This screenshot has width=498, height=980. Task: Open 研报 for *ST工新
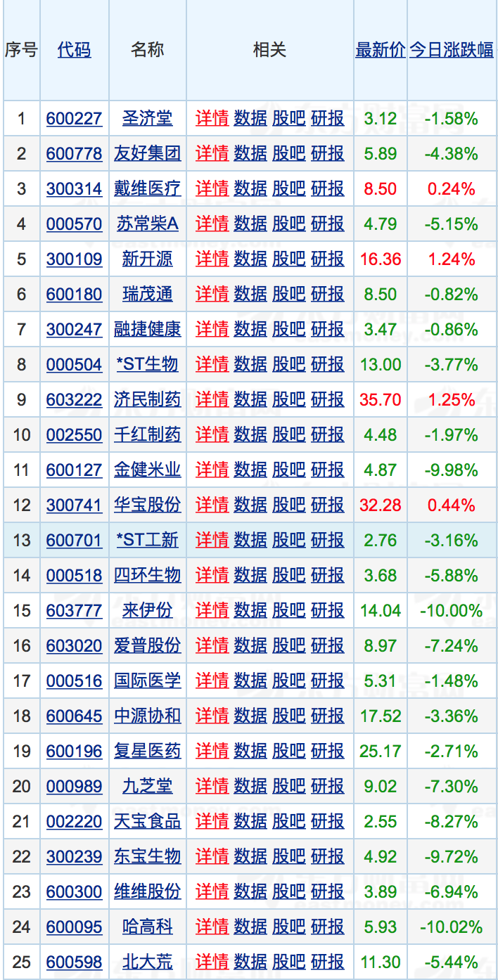328,541
